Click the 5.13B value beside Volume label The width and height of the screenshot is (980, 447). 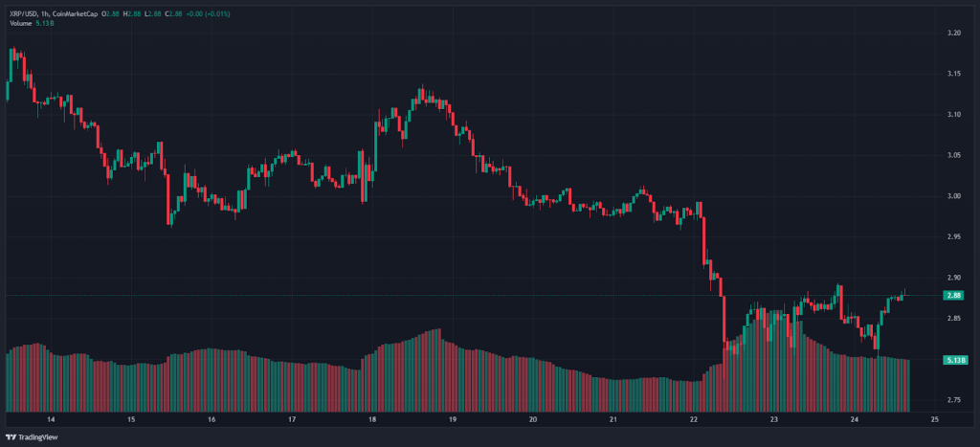click(x=45, y=23)
